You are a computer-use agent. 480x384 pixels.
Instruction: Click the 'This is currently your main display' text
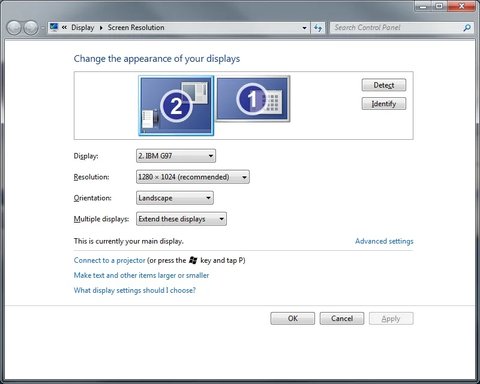point(128,241)
